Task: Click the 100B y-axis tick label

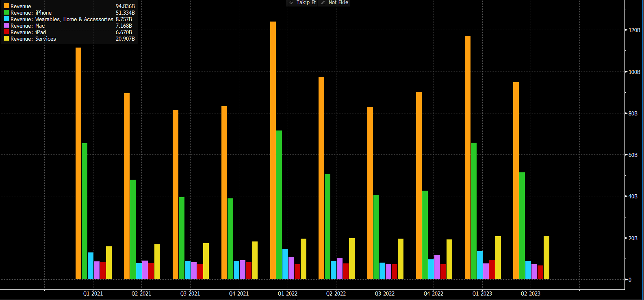Action: pos(634,72)
